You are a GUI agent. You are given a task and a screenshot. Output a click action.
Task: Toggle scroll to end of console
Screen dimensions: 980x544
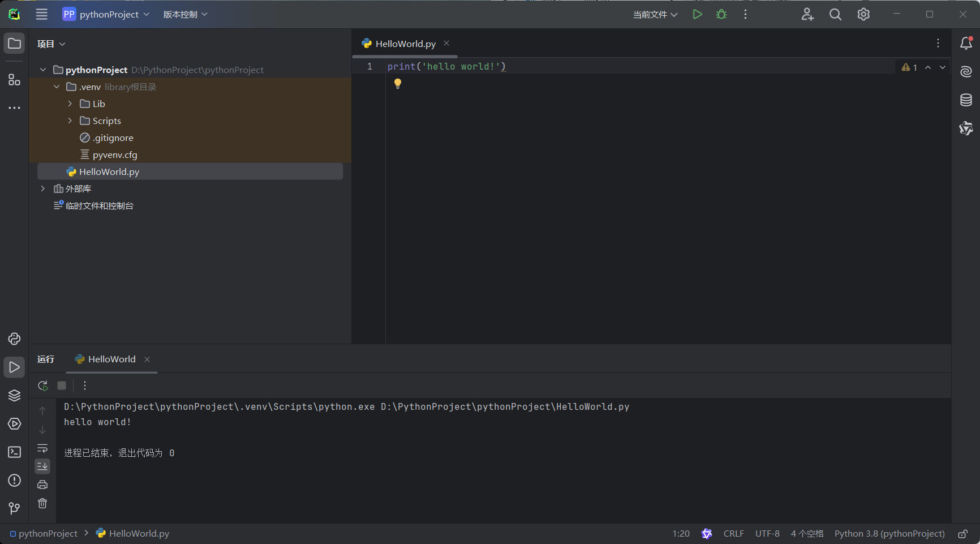pos(42,466)
